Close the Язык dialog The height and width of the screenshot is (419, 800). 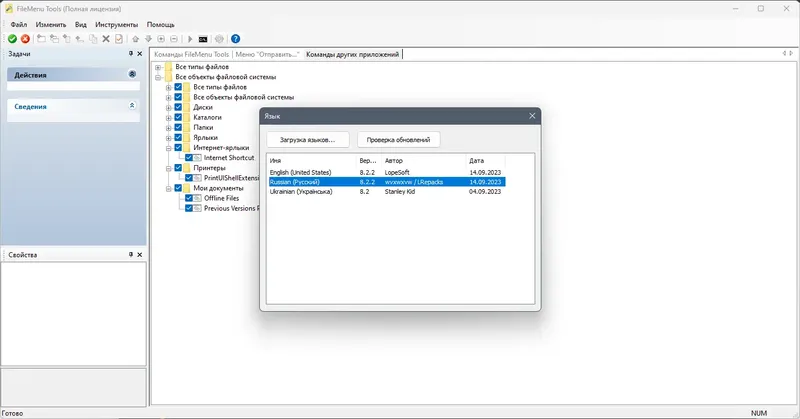[x=532, y=116]
